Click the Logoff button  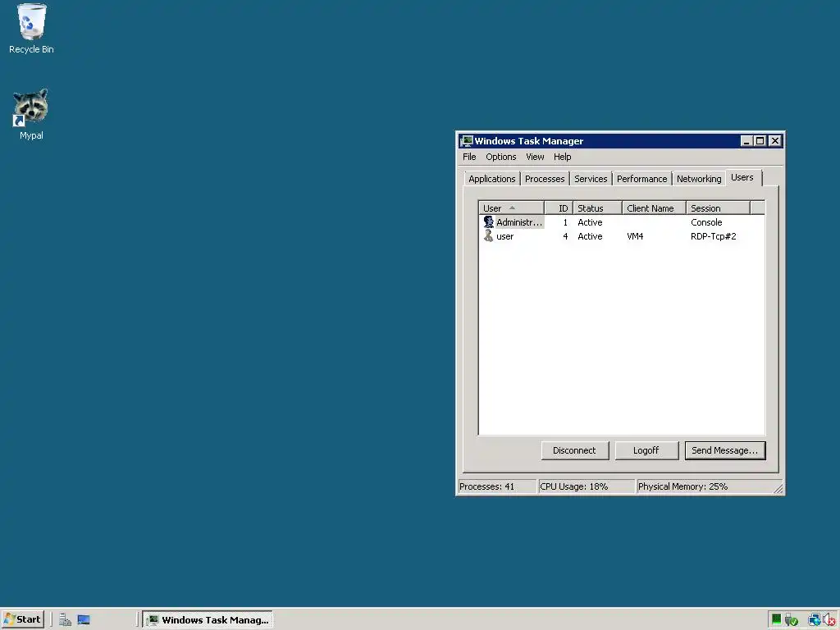tap(646, 450)
